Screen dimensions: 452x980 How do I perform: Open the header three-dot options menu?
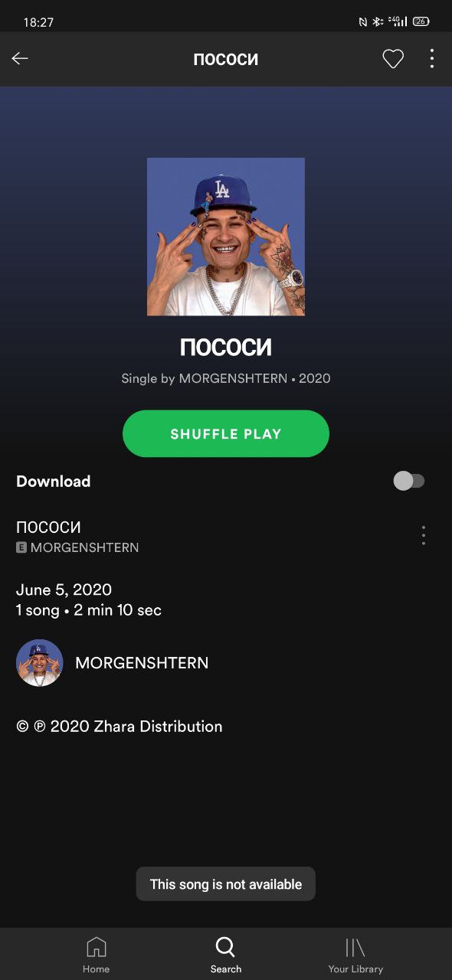[x=432, y=59]
